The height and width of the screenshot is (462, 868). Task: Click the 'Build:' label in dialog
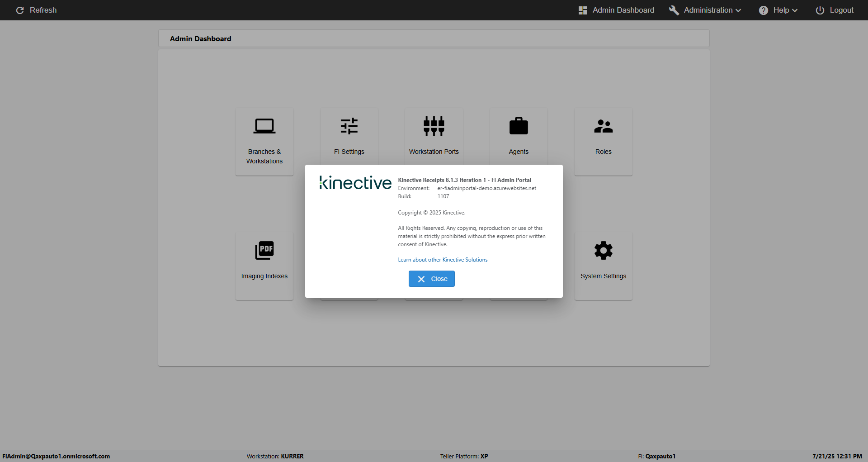pos(405,196)
